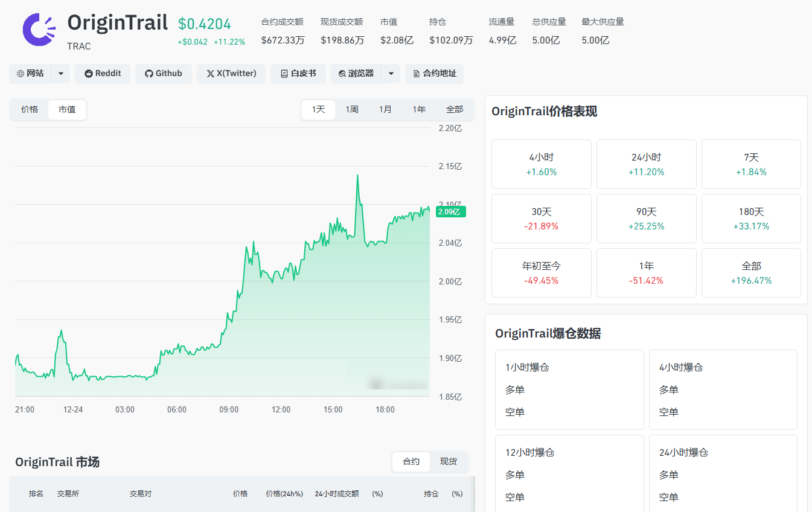Viewport: 812px width, 512px height.
Task: Click the 7天 +1.84% performance card
Action: [x=751, y=164]
